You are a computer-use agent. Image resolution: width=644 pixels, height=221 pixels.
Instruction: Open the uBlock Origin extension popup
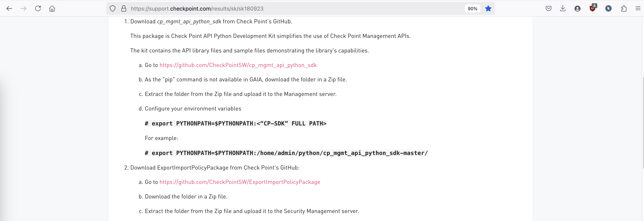point(592,9)
